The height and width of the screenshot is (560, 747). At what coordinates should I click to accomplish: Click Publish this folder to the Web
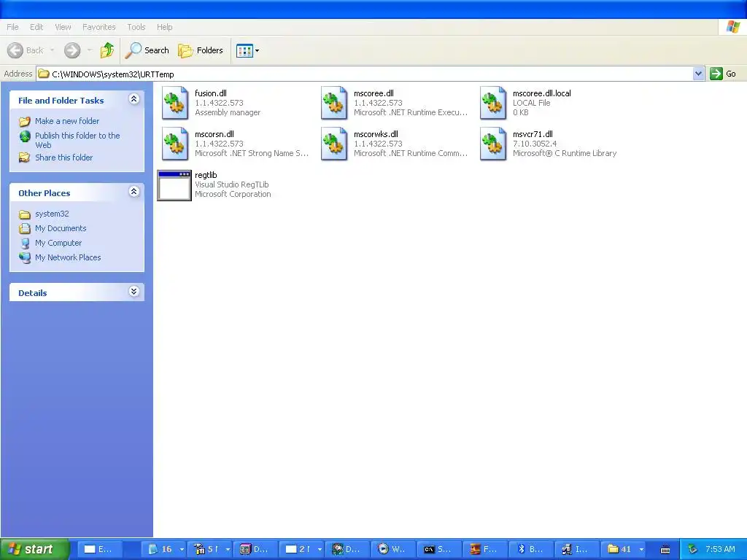coord(77,141)
